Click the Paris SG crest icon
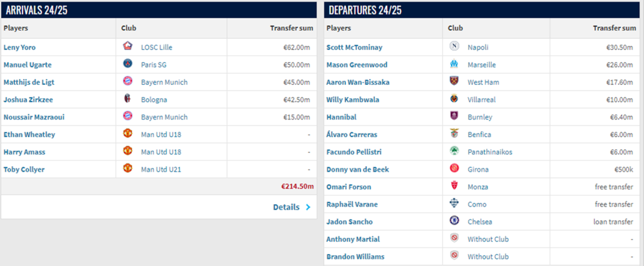The width and height of the screenshot is (644, 266). 127,64
